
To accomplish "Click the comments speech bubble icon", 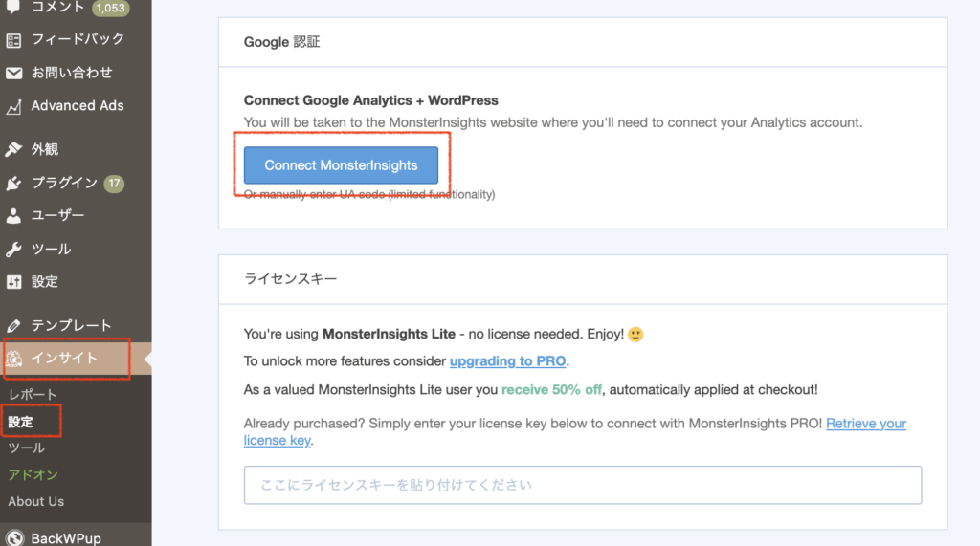I will point(13,7).
